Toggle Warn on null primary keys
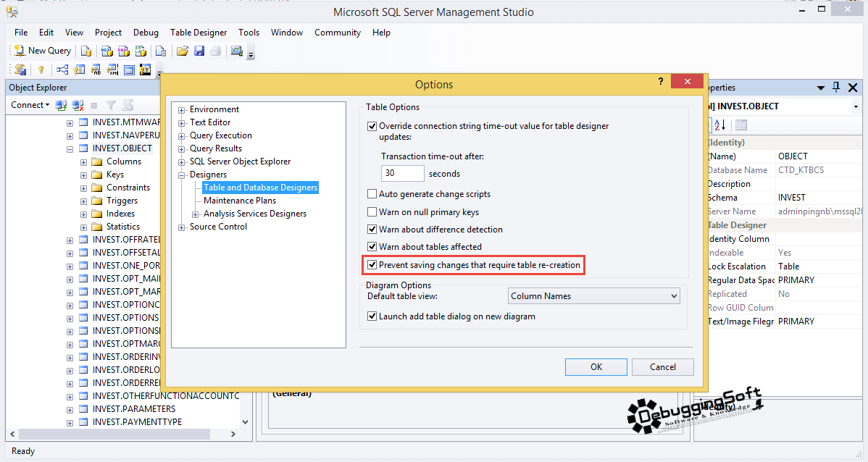Screen dimensions: 868x462 point(372,212)
